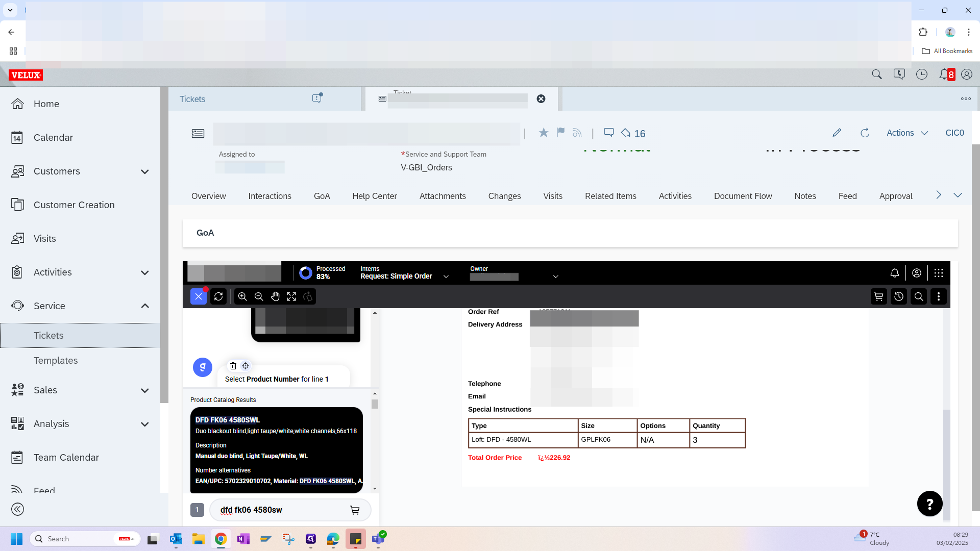Expand the Customers sidebar section
The height and width of the screenshot is (551, 980).
tap(144, 171)
